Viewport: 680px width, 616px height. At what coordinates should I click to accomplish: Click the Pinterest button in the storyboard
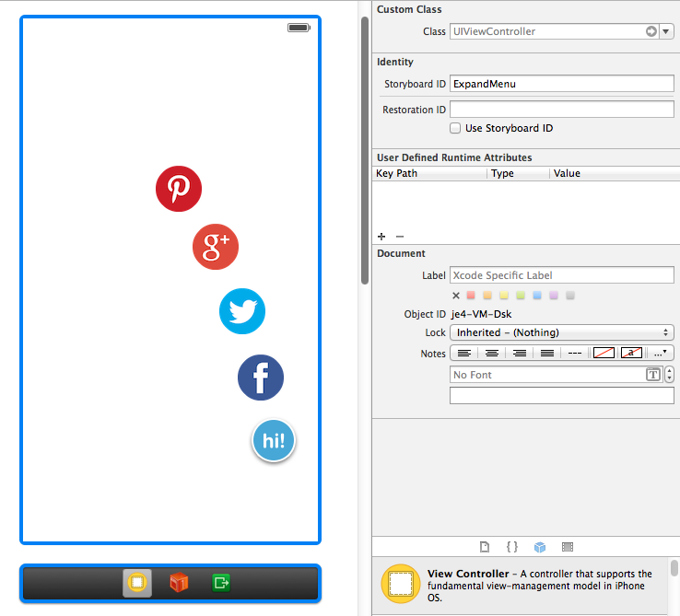tap(179, 189)
